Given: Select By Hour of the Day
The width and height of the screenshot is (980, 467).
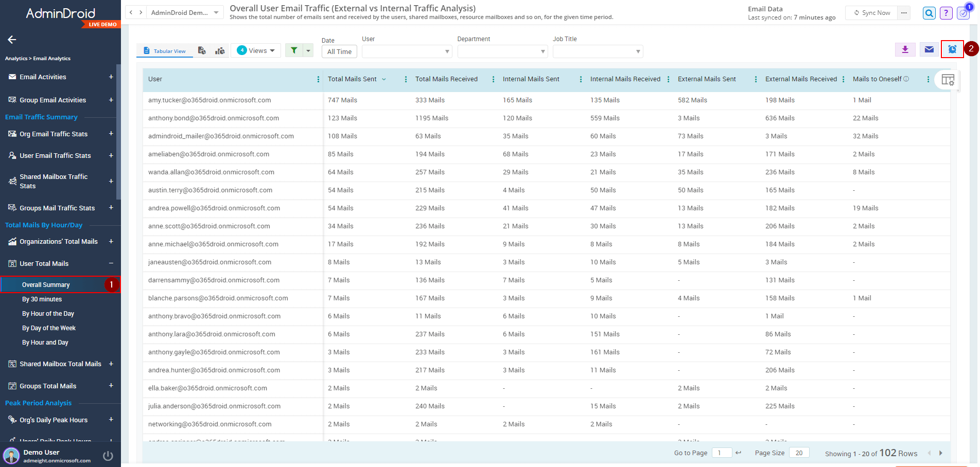Looking at the screenshot, I should 48,314.
